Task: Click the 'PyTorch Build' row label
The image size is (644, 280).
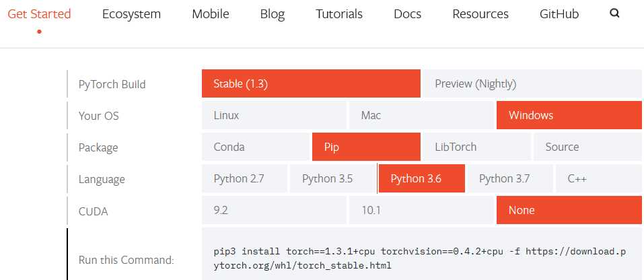Action: (112, 84)
